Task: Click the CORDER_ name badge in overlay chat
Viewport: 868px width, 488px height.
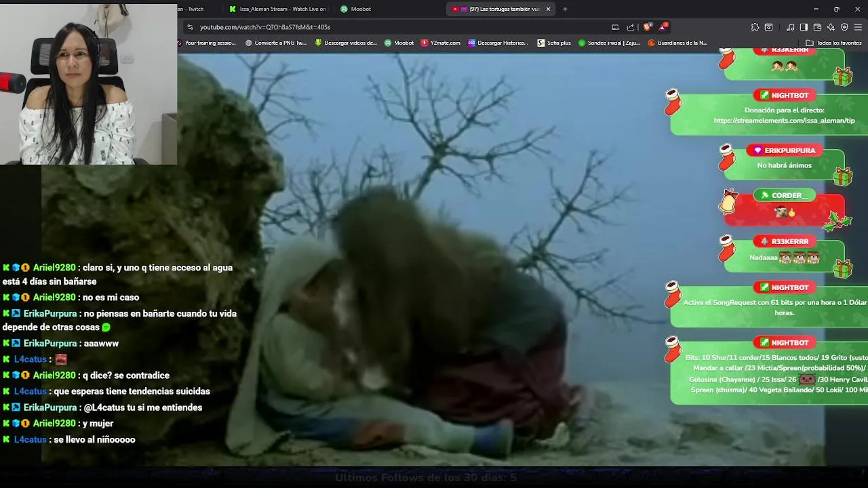Action: click(x=785, y=195)
